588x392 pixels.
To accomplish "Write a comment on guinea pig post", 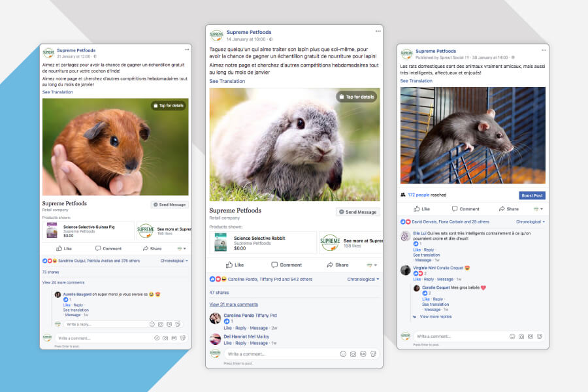I will [x=121, y=338].
